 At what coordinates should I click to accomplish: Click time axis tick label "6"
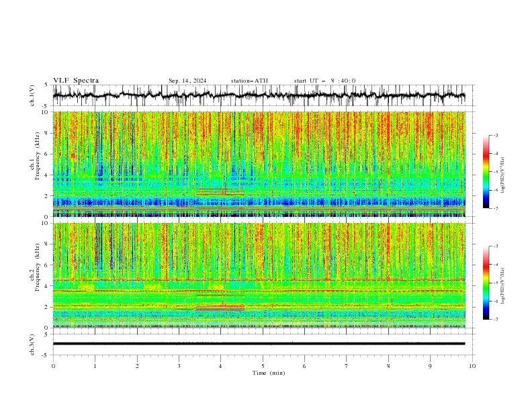point(304,366)
